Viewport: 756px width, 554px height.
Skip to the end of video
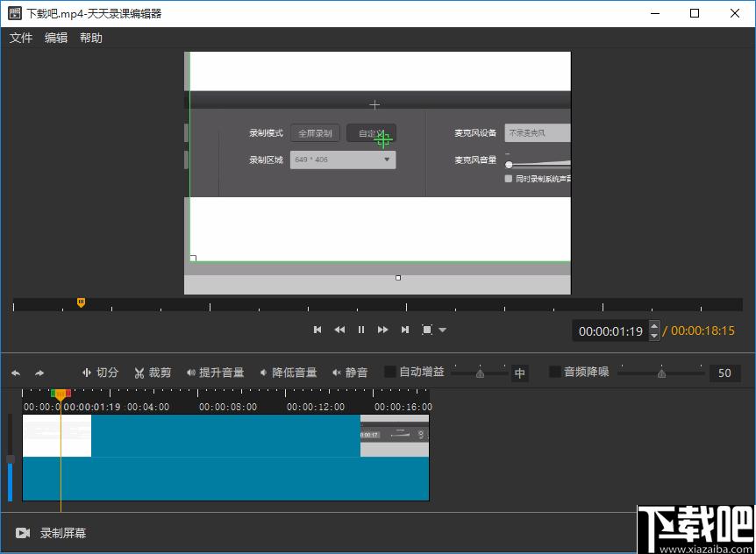[x=405, y=330]
